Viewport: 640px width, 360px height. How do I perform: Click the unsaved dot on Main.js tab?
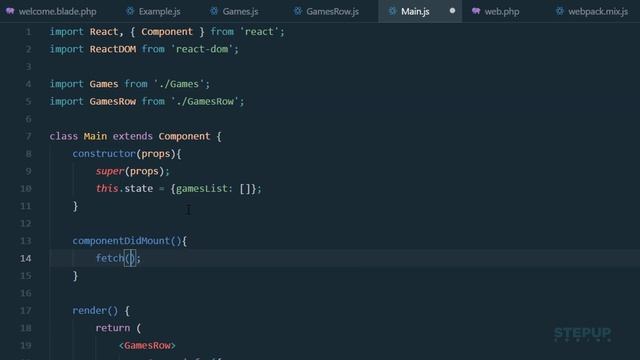452,11
